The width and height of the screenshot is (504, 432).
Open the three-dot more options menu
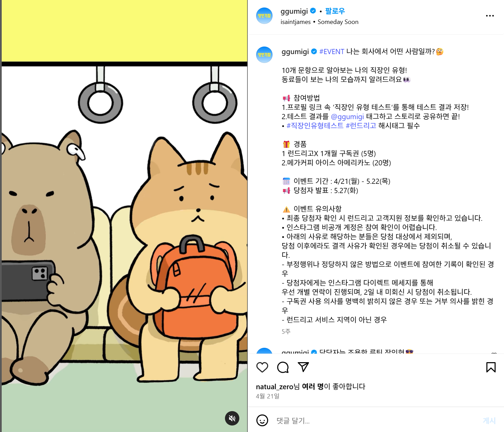coord(490,16)
